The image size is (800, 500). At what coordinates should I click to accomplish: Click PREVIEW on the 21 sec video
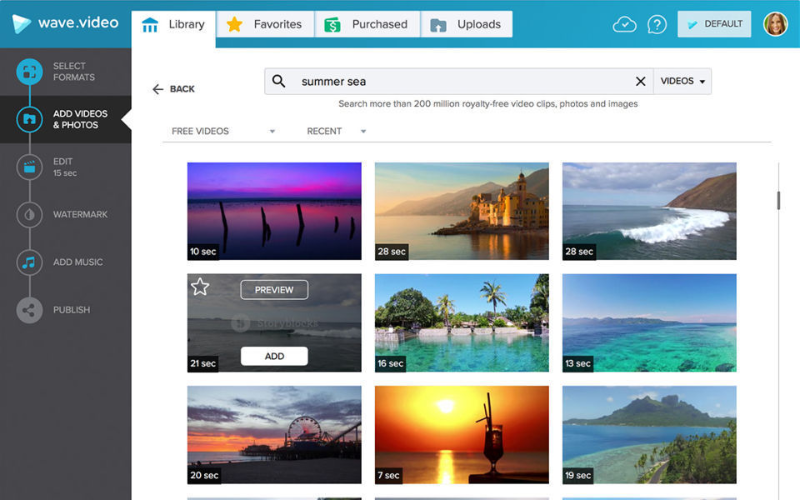pos(274,290)
